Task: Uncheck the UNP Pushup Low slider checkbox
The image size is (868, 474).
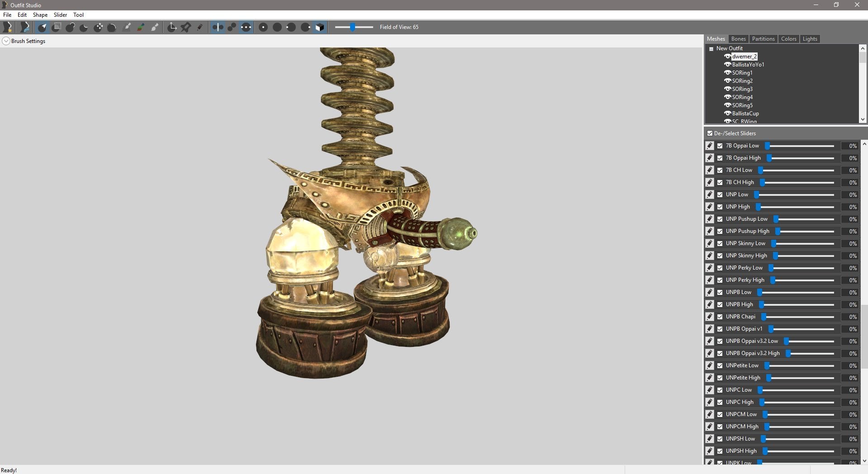Action: tap(720, 219)
